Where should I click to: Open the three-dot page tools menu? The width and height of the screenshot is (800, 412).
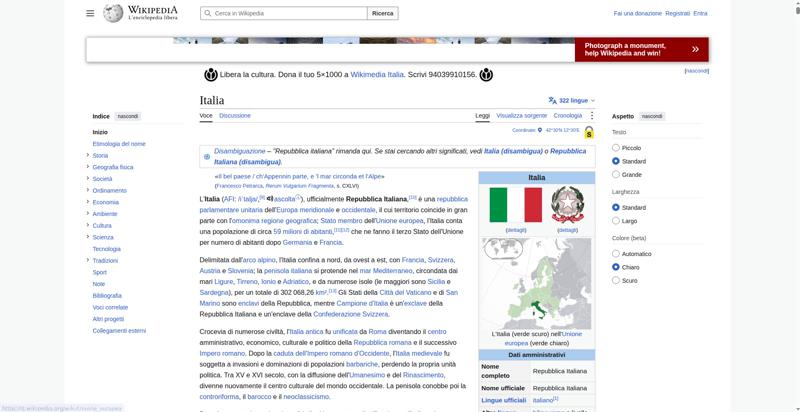pos(592,116)
